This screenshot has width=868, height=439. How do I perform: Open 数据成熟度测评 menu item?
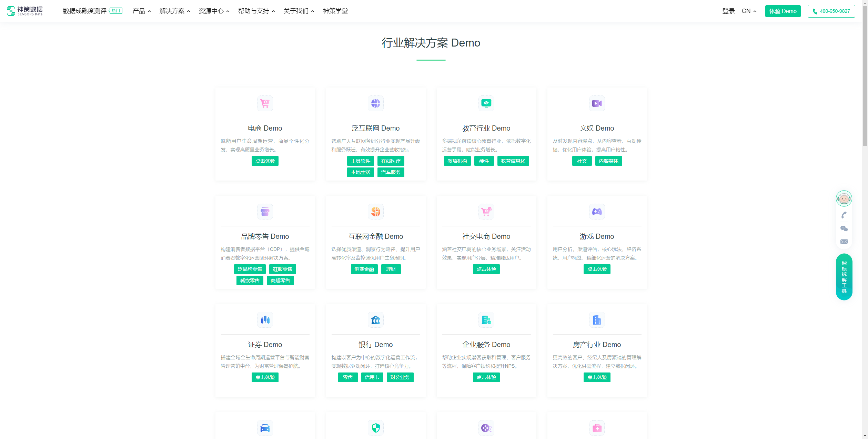85,11
